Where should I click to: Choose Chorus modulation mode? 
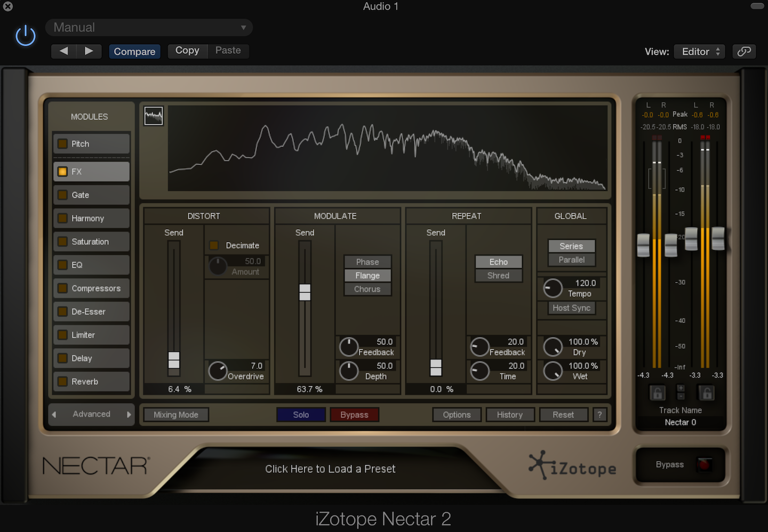click(367, 289)
